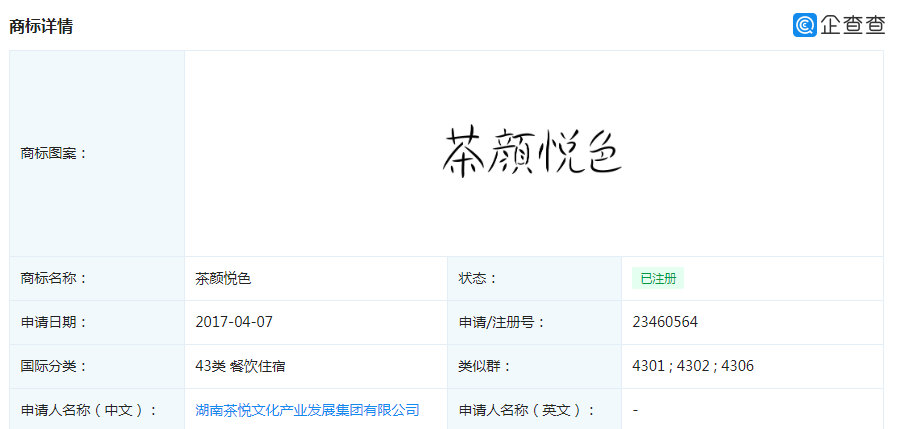The width and height of the screenshot is (897, 429).
Task: Click the 商标详情 section heading
Action: (41, 26)
